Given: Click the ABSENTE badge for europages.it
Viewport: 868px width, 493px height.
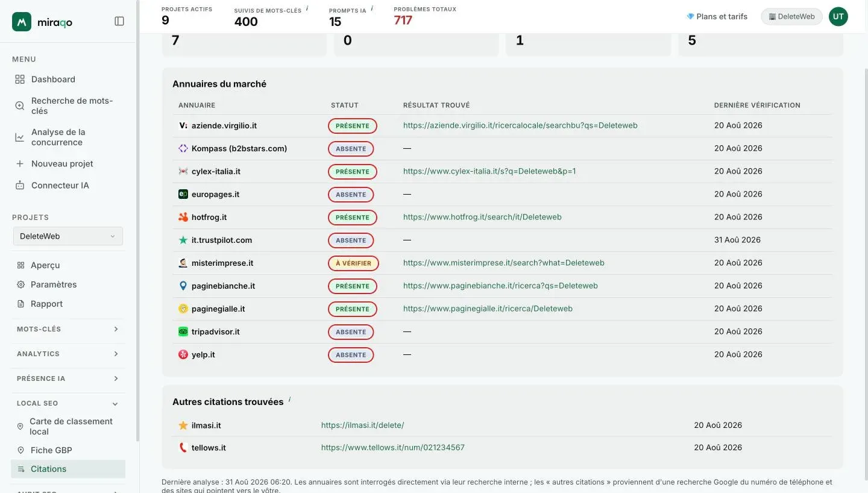Looking at the screenshot, I should (x=351, y=195).
